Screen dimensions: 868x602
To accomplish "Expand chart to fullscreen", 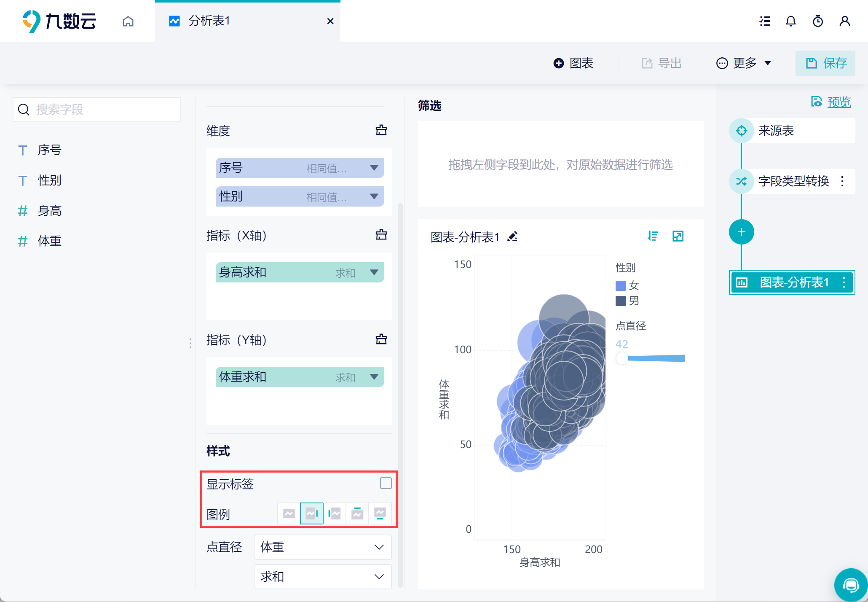I will tap(678, 236).
